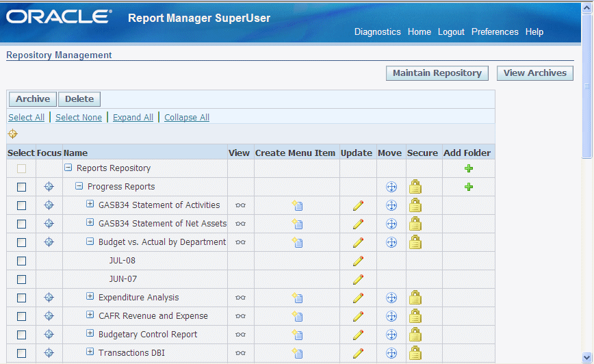Expand the Transactions DBI node

(90, 352)
